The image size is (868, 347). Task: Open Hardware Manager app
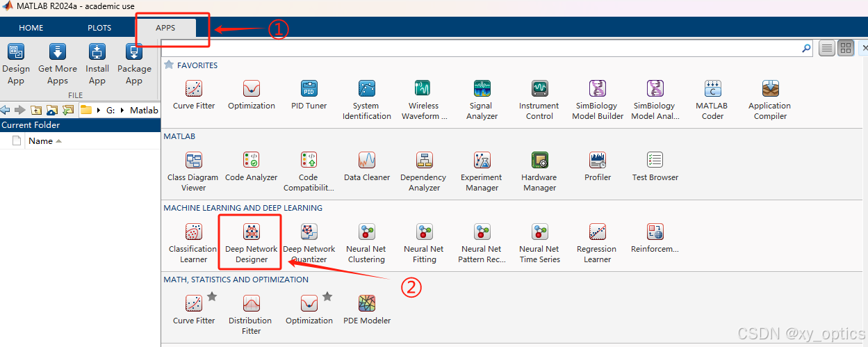coord(540,171)
